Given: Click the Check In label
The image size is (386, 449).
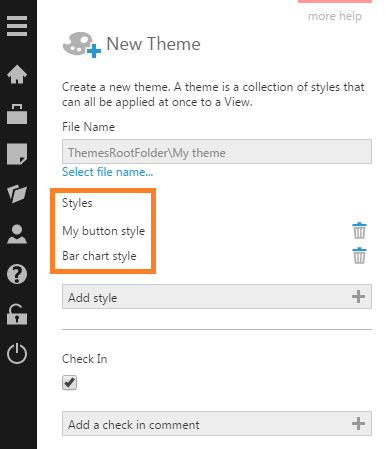Looking at the screenshot, I should click(x=85, y=359).
